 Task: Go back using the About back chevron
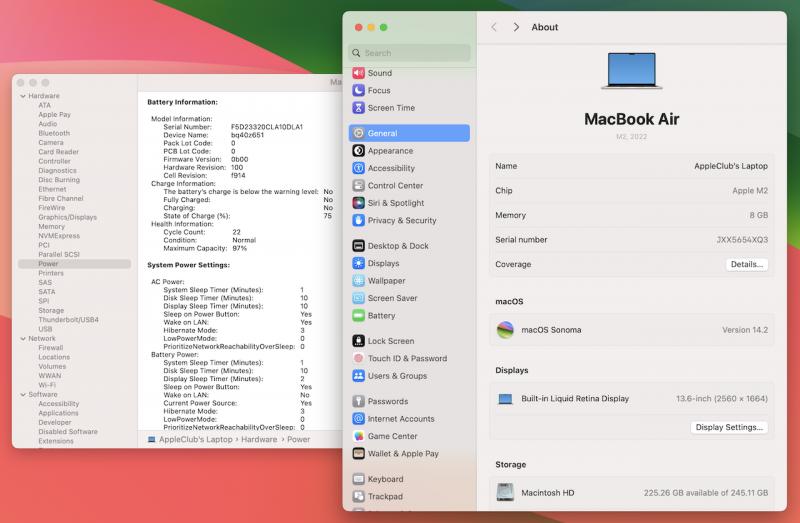[494, 27]
